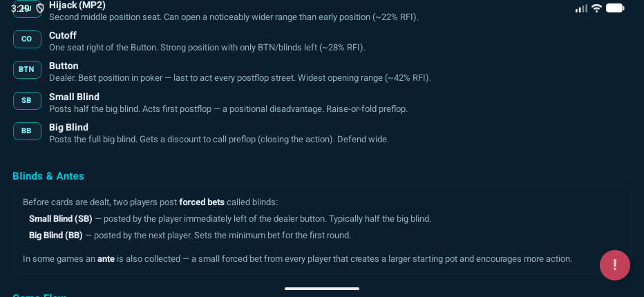Tap "Small Blind (SB)" definition in Blinds section
Screen dimensions: 644x297
tap(61, 219)
